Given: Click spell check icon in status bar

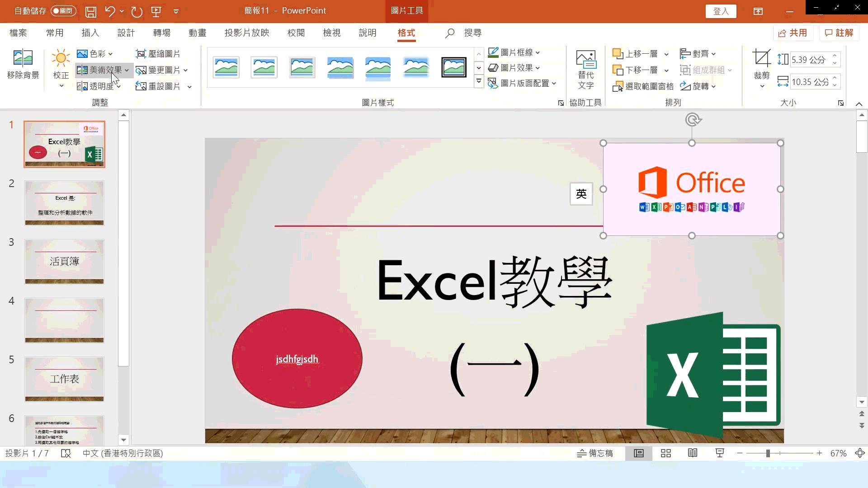Looking at the screenshot, I should point(66,453).
